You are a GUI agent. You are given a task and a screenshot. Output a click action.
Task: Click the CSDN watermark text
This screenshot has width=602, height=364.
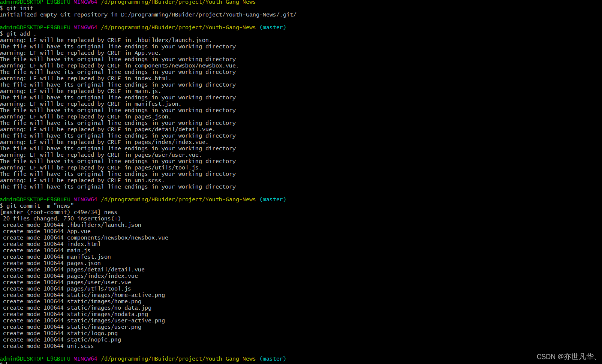tap(566, 357)
